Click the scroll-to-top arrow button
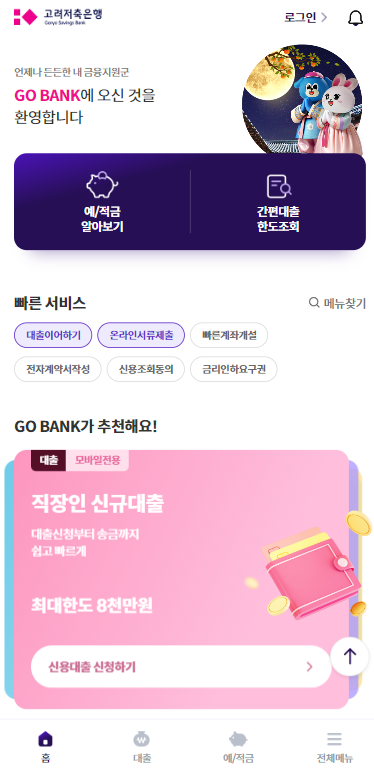This screenshot has width=374, height=773. [x=349, y=656]
